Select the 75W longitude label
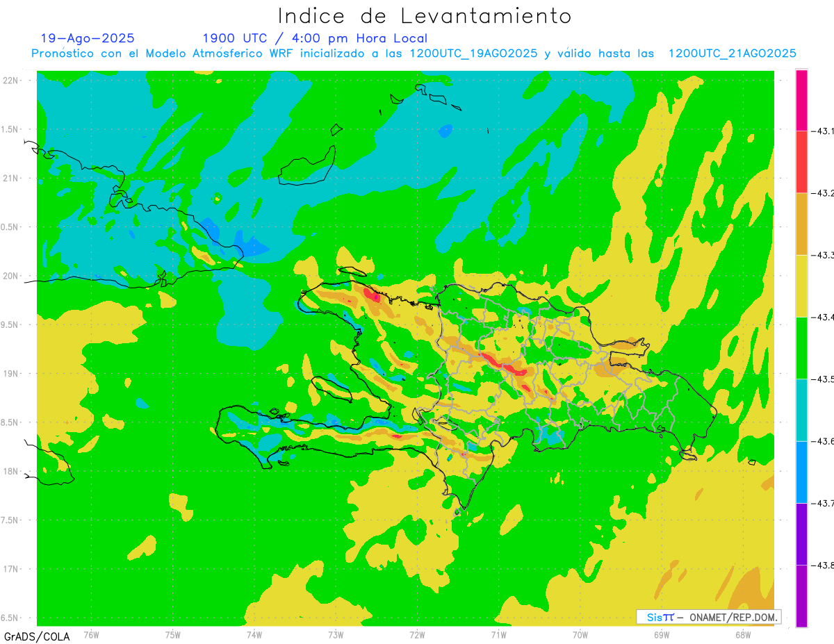The height and width of the screenshot is (644, 834). (x=173, y=635)
